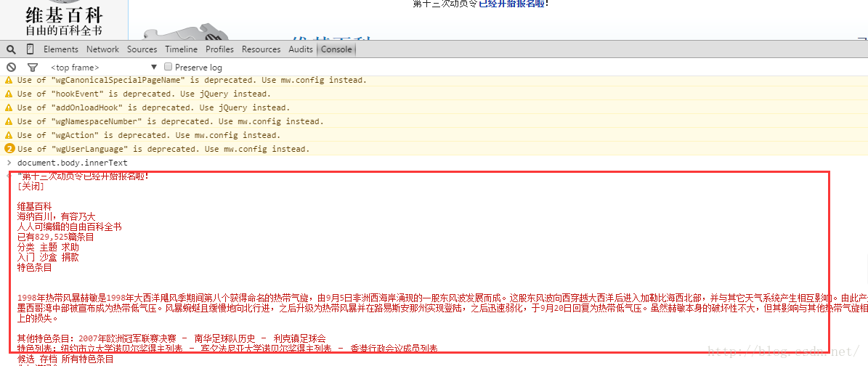Click warning icon beside wgCanonicalSpecialPageName message
Image resolution: width=868 pixels, height=366 pixels.
pyautogui.click(x=8, y=81)
